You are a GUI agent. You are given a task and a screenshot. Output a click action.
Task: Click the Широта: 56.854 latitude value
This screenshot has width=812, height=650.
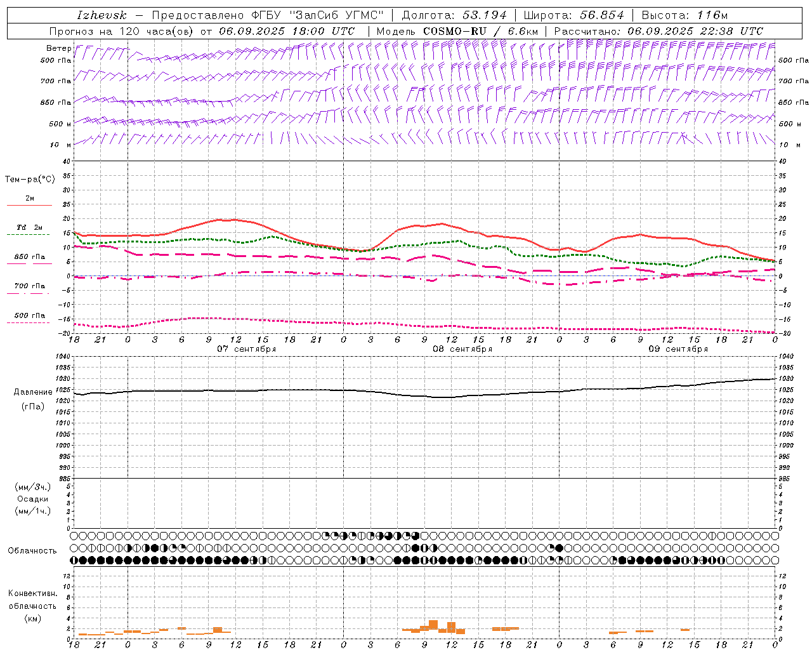pos(573,15)
